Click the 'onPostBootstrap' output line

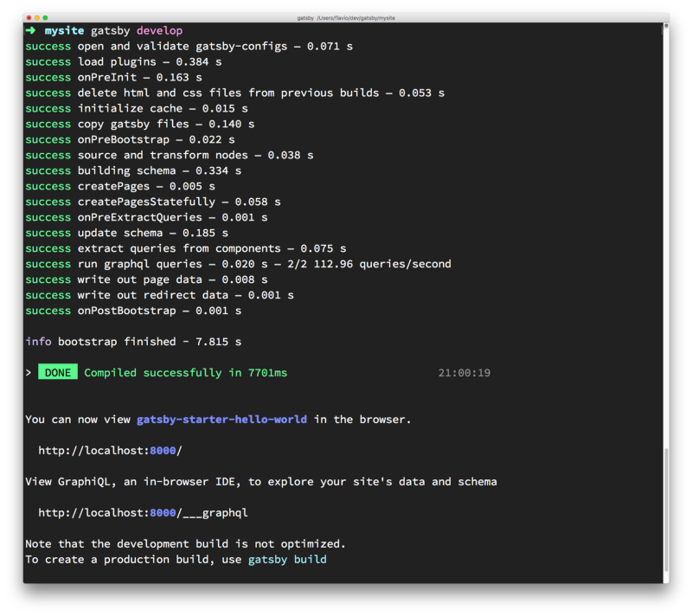(x=133, y=311)
